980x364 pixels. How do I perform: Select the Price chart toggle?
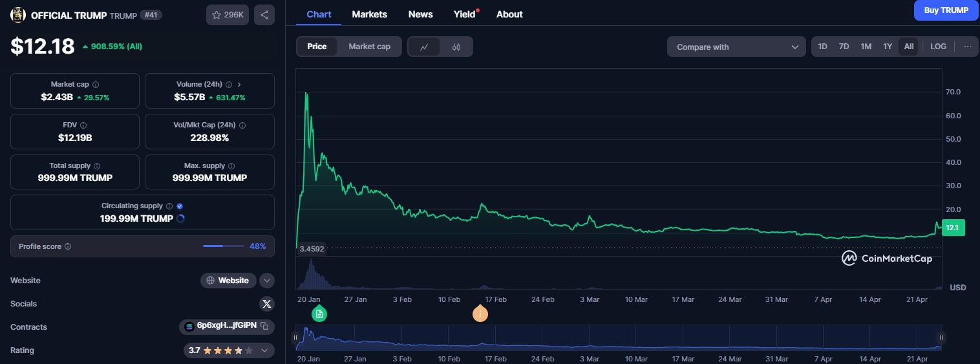[317, 47]
